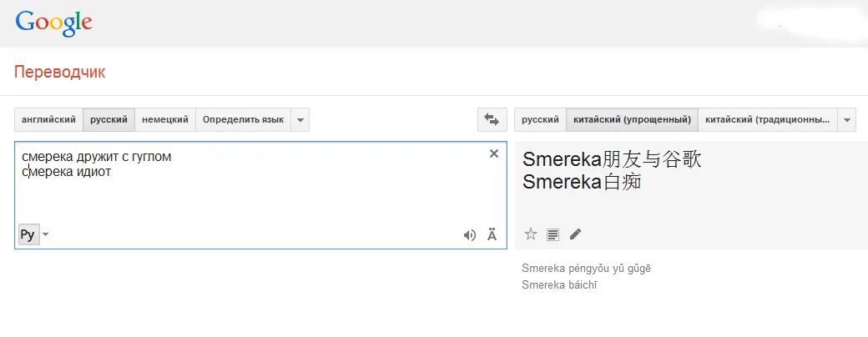Expand the source language dropdown arrow
Viewport: 868px width, 337px height.
300,119
